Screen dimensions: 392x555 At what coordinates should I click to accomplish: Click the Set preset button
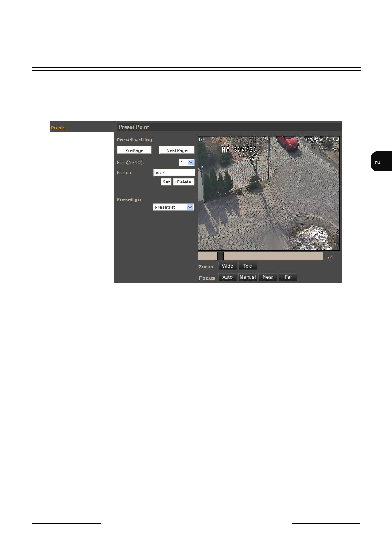point(166,182)
